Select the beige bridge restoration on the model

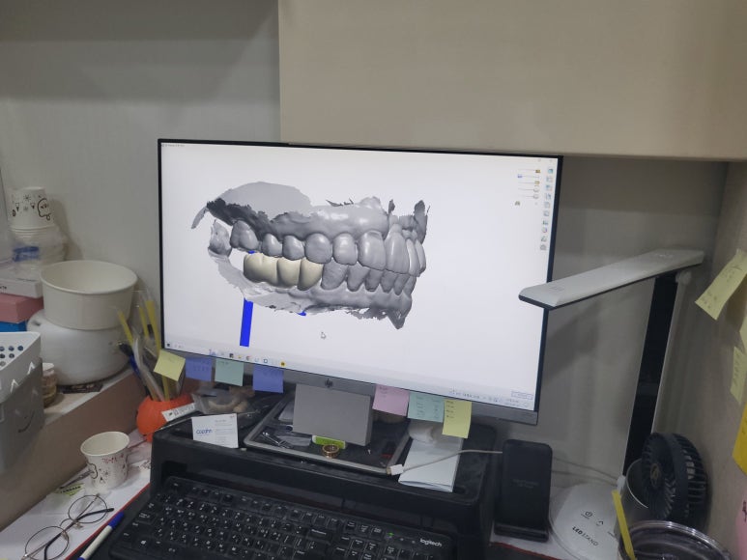(281, 270)
